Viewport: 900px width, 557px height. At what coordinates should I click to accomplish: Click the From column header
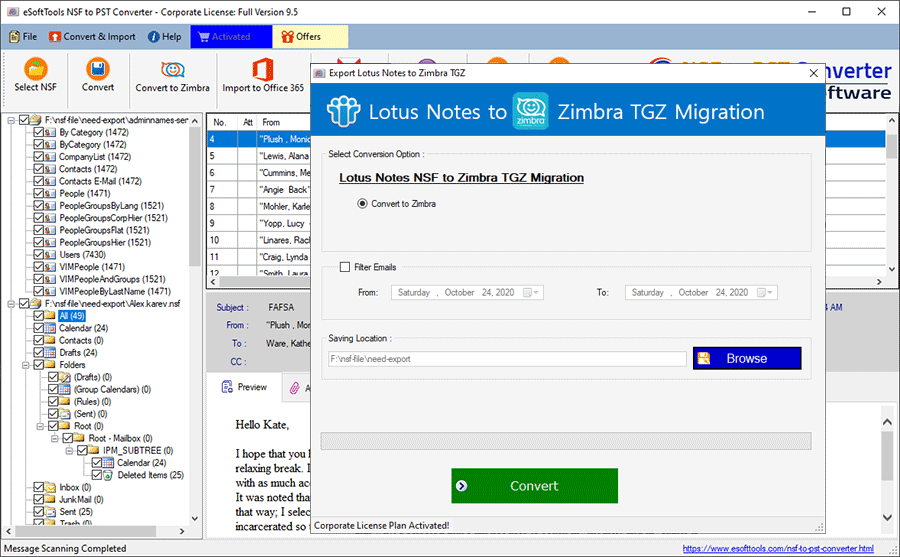pyautogui.click(x=284, y=122)
